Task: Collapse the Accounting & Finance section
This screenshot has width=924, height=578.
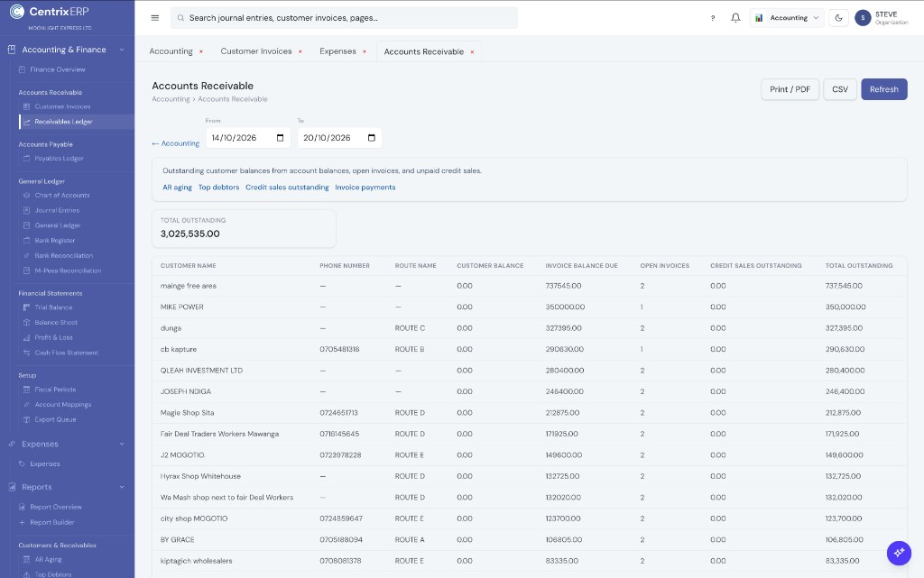Action: (122, 50)
